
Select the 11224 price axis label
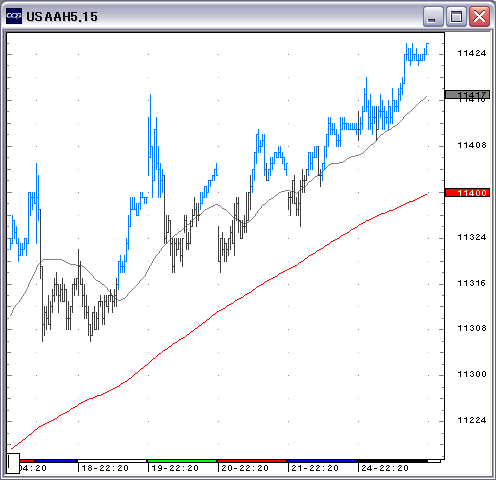tap(472, 420)
